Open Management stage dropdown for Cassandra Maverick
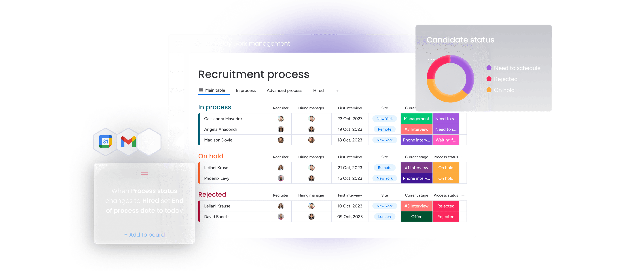Screen dimensions: 644x275 click(x=417, y=118)
